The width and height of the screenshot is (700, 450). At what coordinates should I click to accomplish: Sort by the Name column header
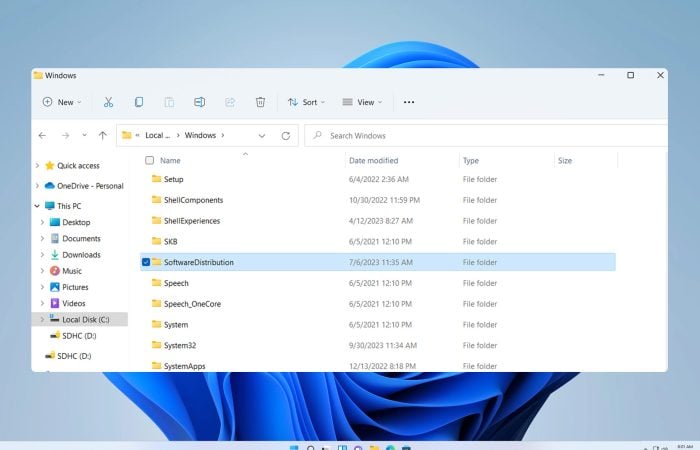pos(170,160)
